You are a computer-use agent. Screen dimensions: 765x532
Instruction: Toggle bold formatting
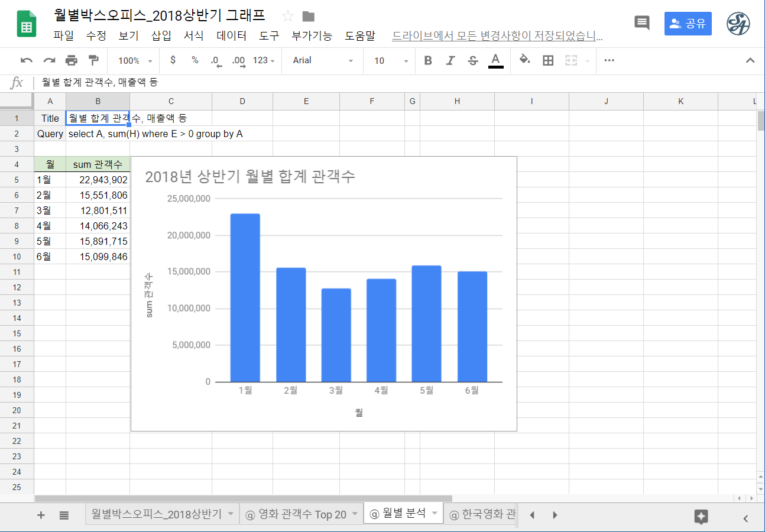(x=427, y=60)
